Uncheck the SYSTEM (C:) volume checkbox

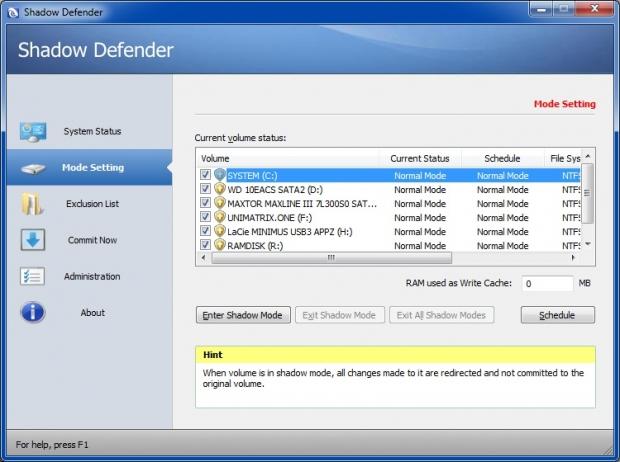pyautogui.click(x=205, y=174)
